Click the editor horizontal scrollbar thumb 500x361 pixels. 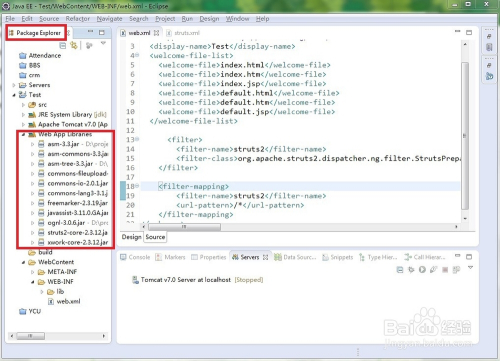coord(184,227)
